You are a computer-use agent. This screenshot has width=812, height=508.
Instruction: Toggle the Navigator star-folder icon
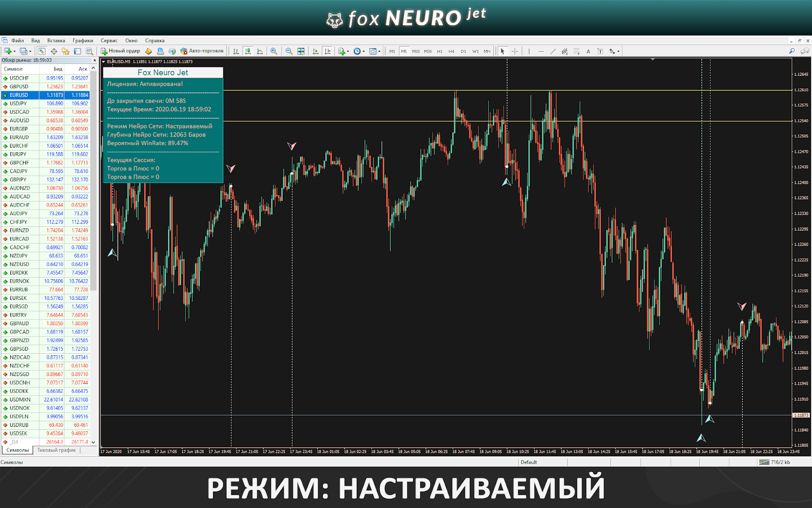click(65, 51)
